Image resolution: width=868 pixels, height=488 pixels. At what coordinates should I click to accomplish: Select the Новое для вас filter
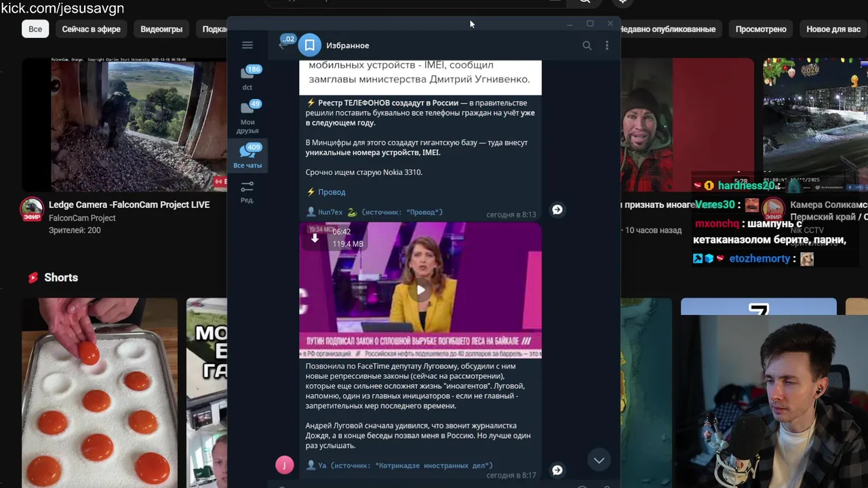click(833, 29)
